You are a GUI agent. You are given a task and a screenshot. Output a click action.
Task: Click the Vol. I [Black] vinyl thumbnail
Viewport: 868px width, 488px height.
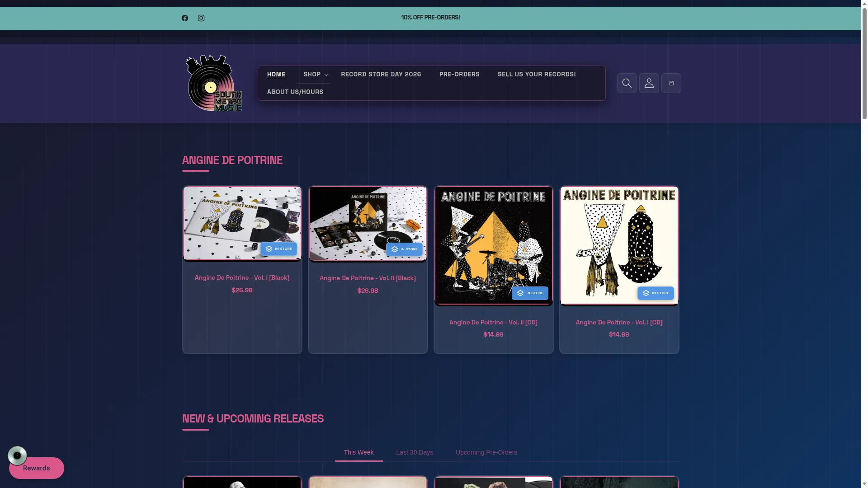coord(242,223)
